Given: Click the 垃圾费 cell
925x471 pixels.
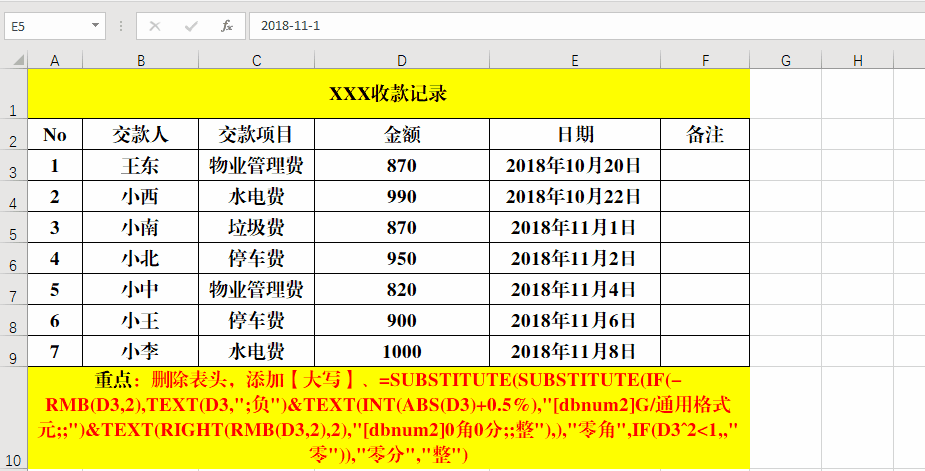Looking at the screenshot, I should click(257, 227).
